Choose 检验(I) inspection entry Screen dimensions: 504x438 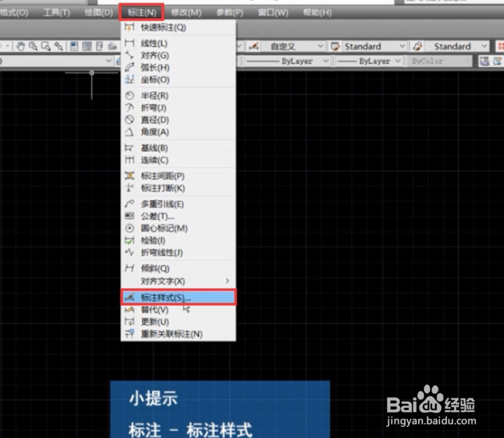tap(179, 241)
